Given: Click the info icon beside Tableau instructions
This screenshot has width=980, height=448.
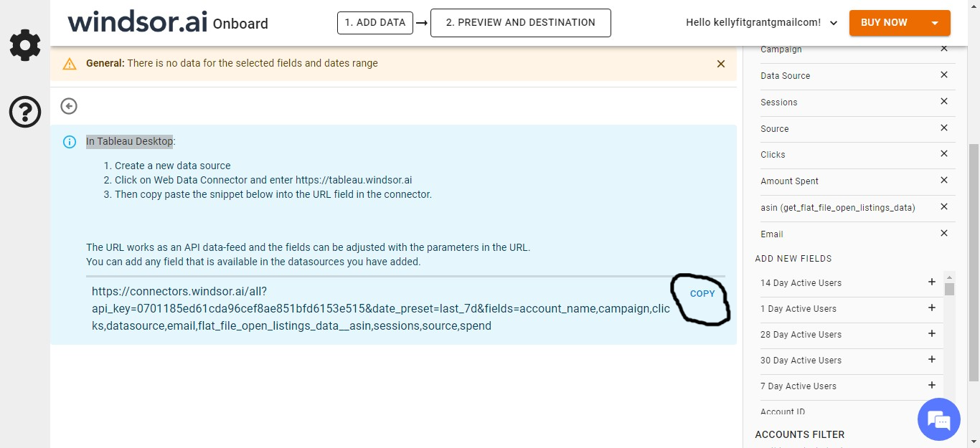Looking at the screenshot, I should [x=70, y=142].
